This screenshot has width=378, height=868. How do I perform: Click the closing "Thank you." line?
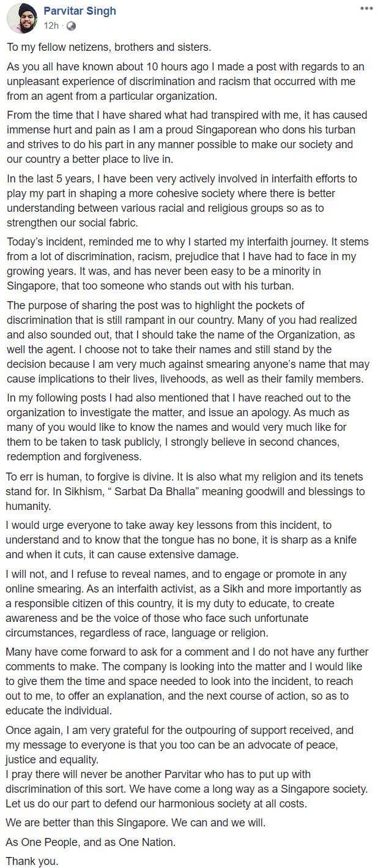32,861
